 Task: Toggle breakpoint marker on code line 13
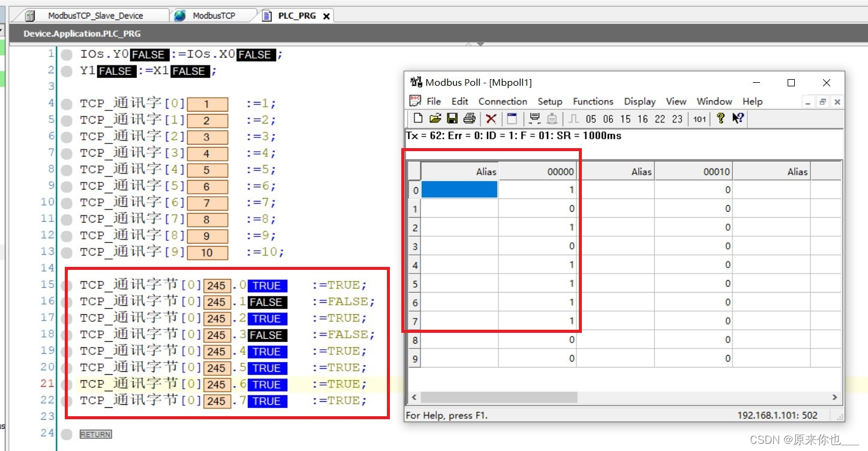tap(67, 252)
